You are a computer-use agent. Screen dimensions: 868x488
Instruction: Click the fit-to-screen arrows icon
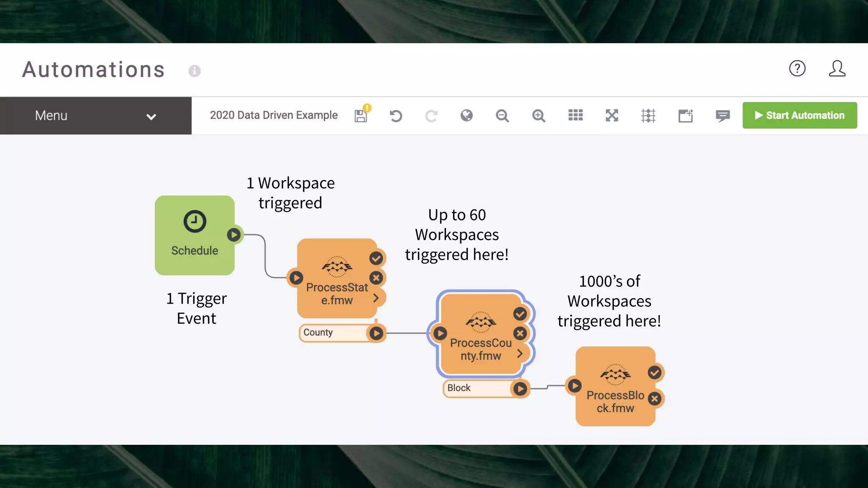[612, 116]
